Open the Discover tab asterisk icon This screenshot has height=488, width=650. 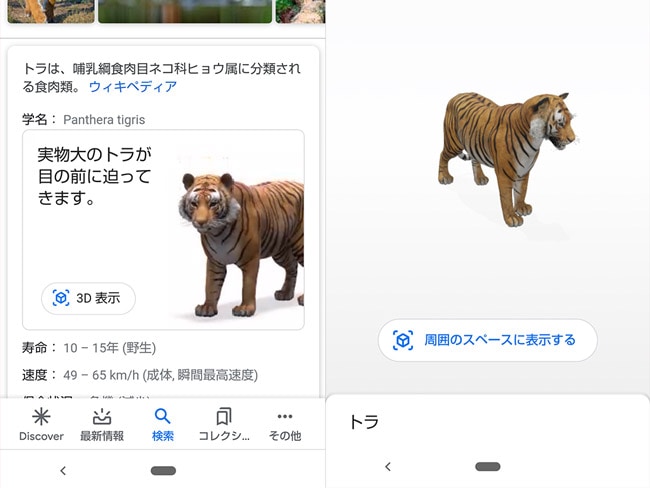[x=41, y=416]
